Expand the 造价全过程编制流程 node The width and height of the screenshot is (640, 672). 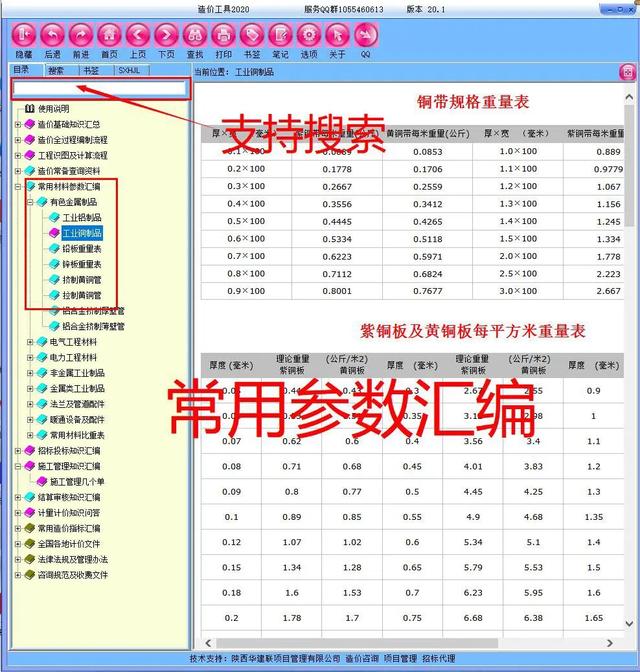(x=18, y=140)
